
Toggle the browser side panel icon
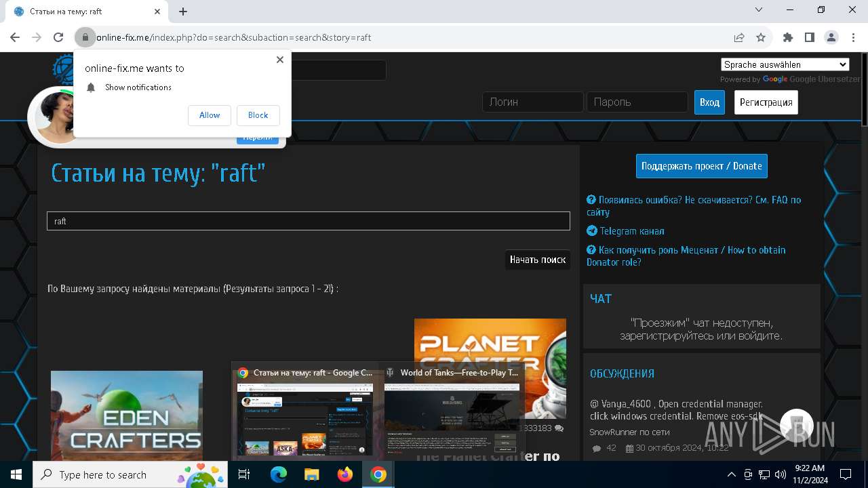[x=810, y=37]
